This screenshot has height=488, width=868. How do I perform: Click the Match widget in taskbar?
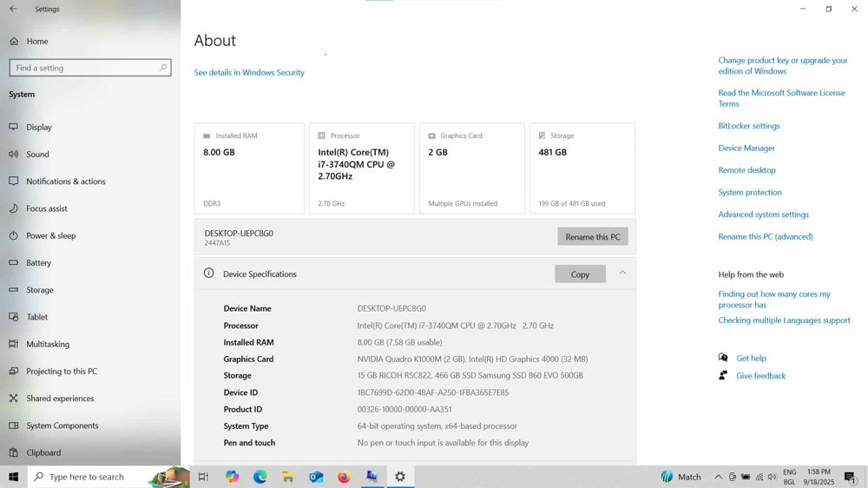tap(681, 477)
